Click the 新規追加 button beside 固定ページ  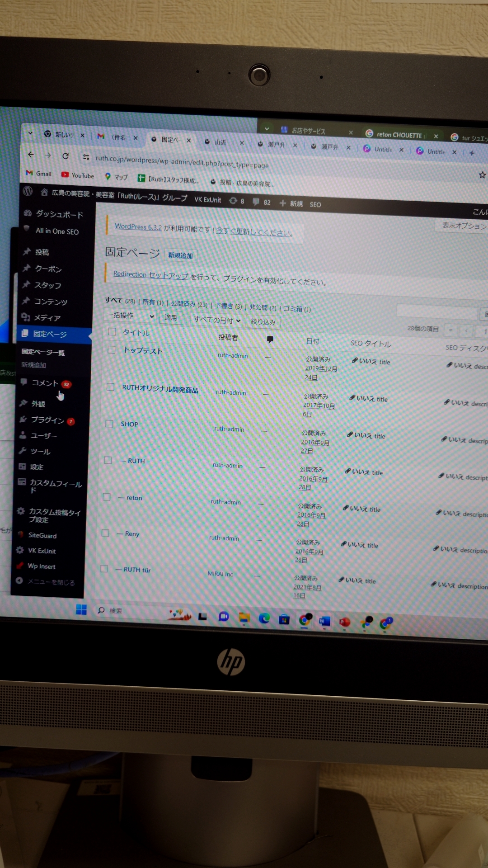click(180, 255)
